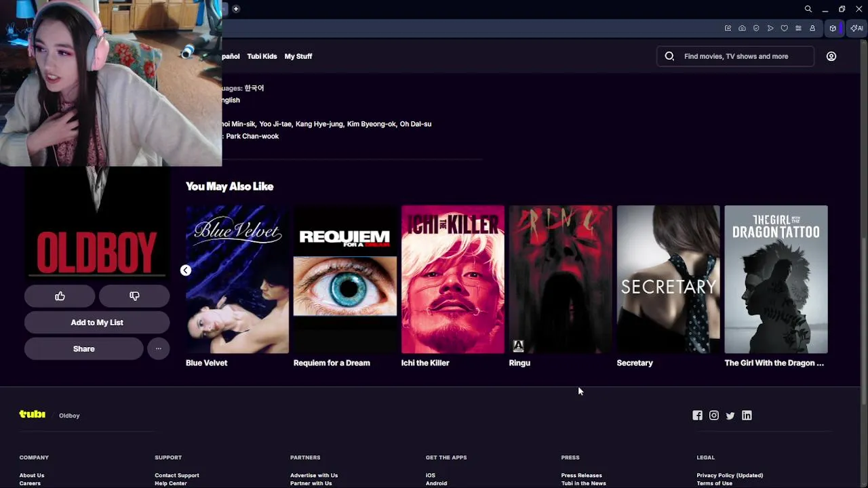Image resolution: width=868 pixels, height=488 pixels.
Task: Open the browser AI assistant button
Action: [857, 28]
